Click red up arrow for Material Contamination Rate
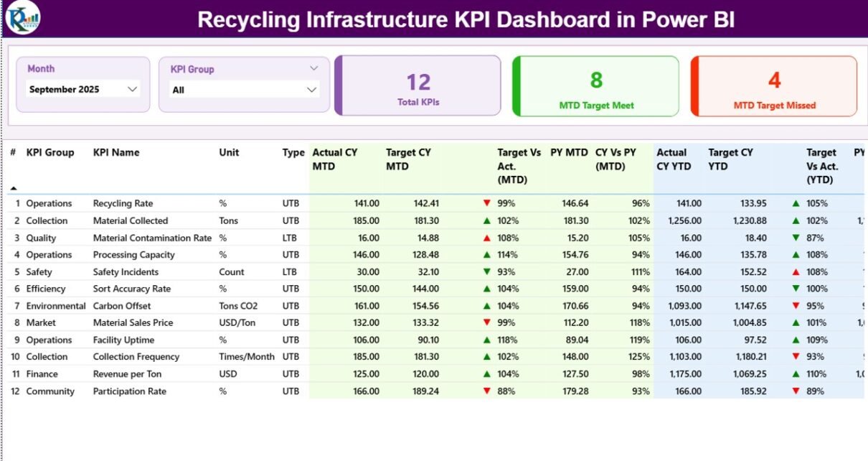 point(487,238)
